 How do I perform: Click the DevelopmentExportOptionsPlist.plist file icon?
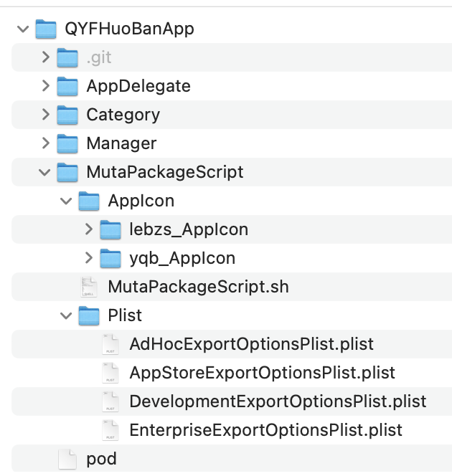pyautogui.click(x=110, y=401)
